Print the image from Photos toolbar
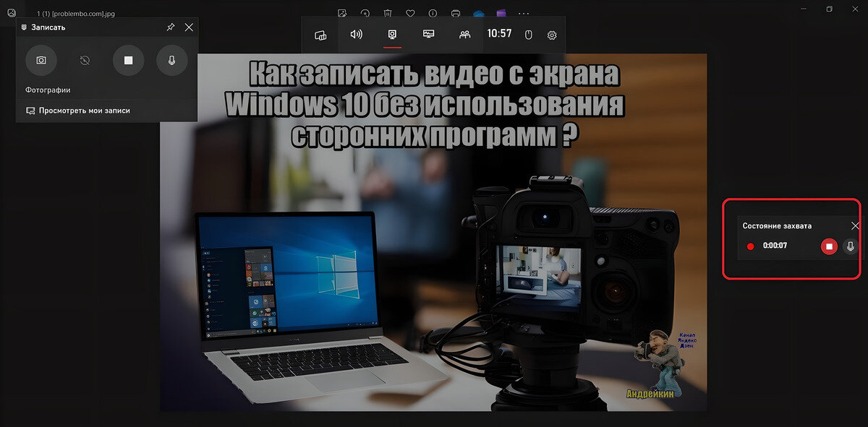The height and width of the screenshot is (427, 868). pos(455,13)
